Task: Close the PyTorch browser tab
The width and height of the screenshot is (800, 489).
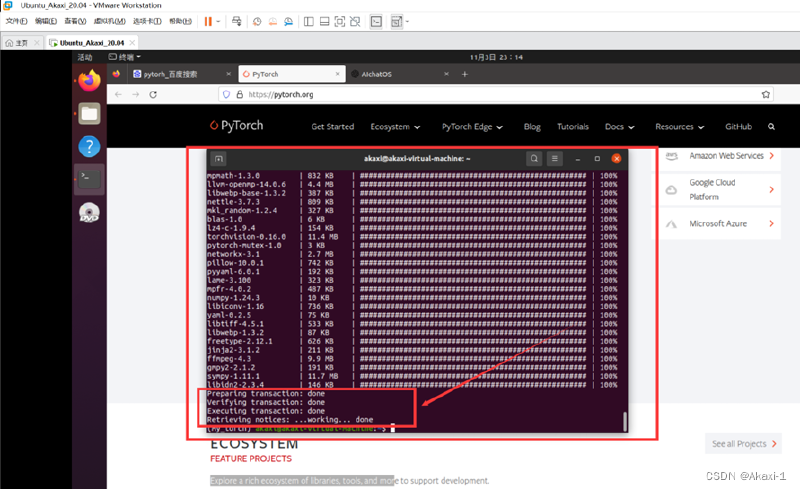Action: pyautogui.click(x=337, y=74)
